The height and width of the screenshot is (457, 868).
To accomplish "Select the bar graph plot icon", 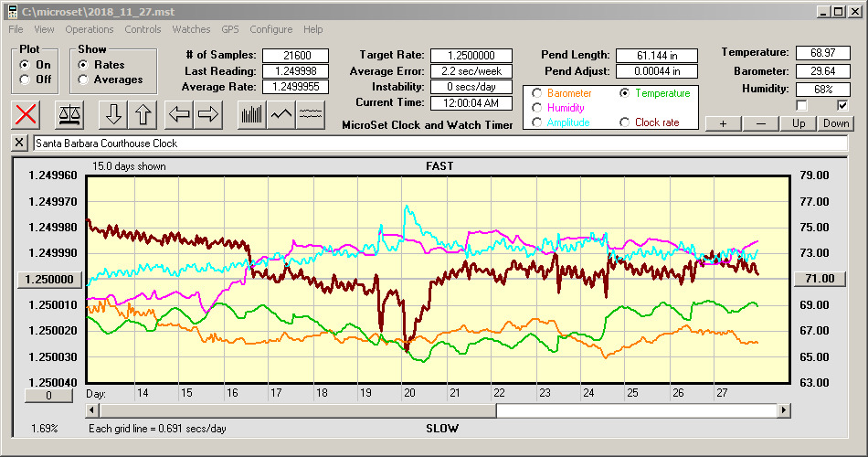I will coord(251,114).
